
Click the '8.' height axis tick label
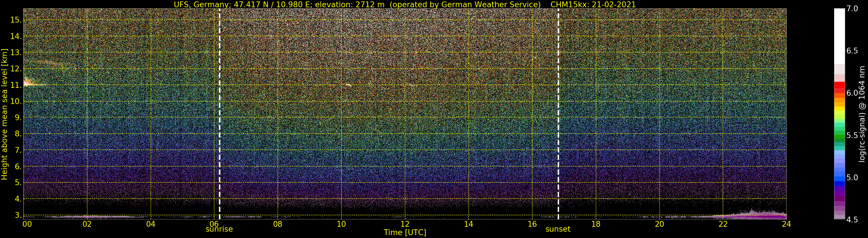click(x=18, y=134)
